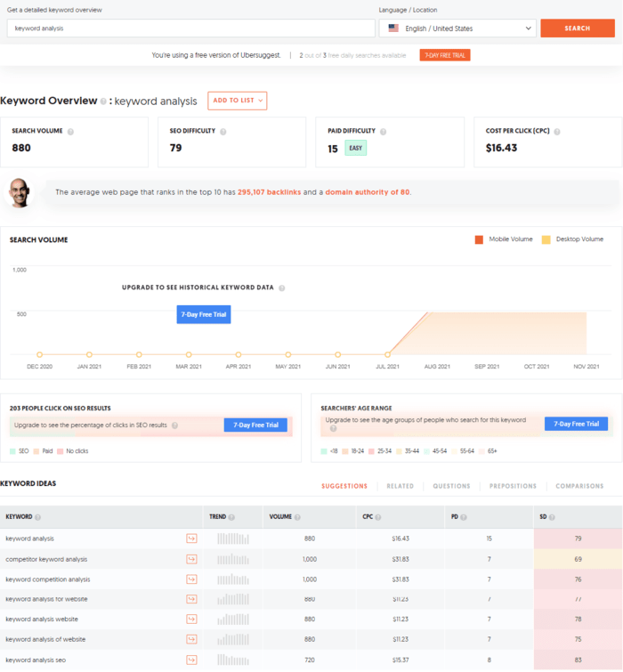Screen dimensions: 623x672
Task: Click the SD value 69 cell
Action: click(x=578, y=559)
